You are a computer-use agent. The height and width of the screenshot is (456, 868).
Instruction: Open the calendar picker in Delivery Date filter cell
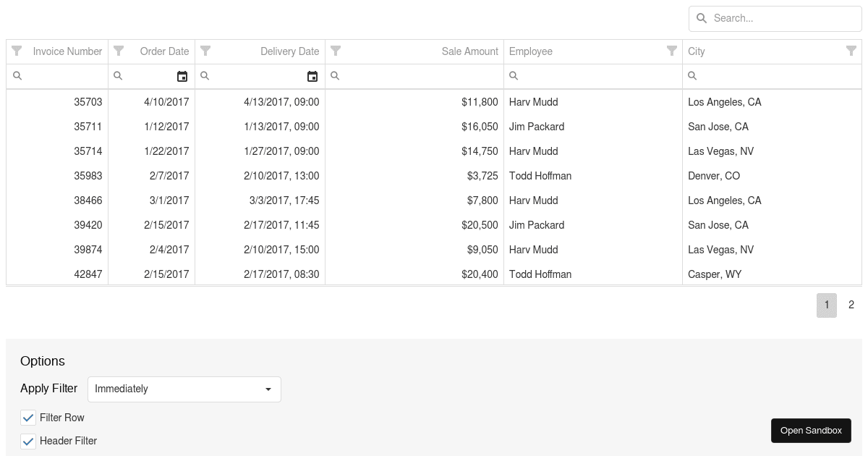(312, 76)
